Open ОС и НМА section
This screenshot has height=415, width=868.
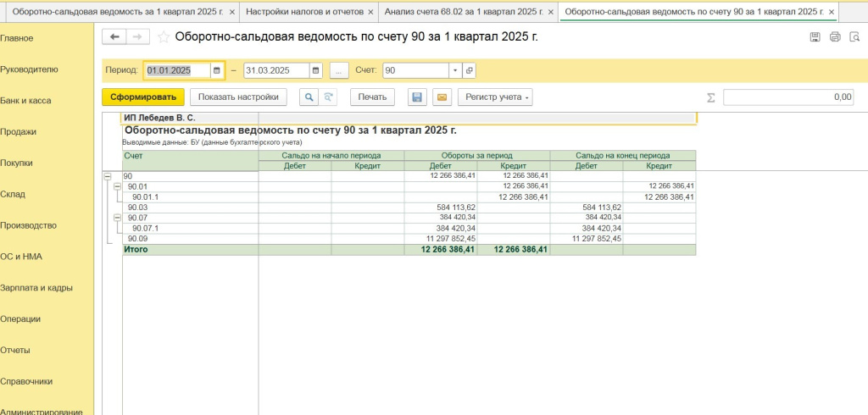pyautogui.click(x=21, y=257)
